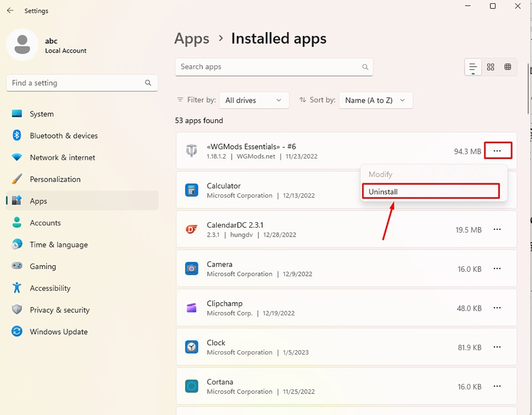Click the Time & language globe icon
The image size is (532, 415).
pyautogui.click(x=17, y=244)
